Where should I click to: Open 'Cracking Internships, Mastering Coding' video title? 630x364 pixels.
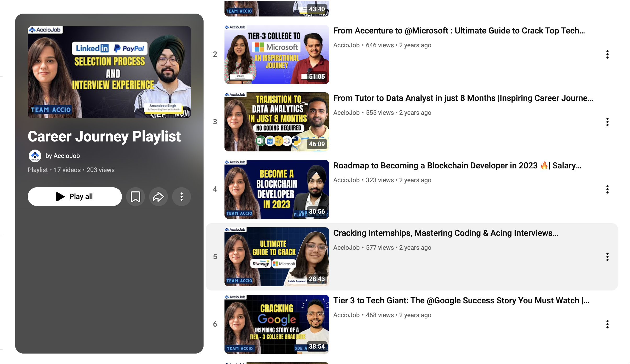point(446,233)
